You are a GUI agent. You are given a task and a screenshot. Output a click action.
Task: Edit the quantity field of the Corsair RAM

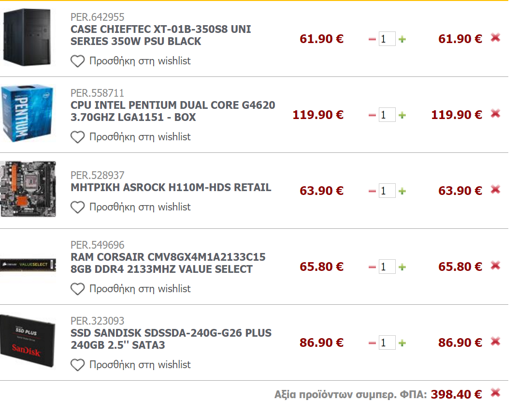(x=387, y=267)
